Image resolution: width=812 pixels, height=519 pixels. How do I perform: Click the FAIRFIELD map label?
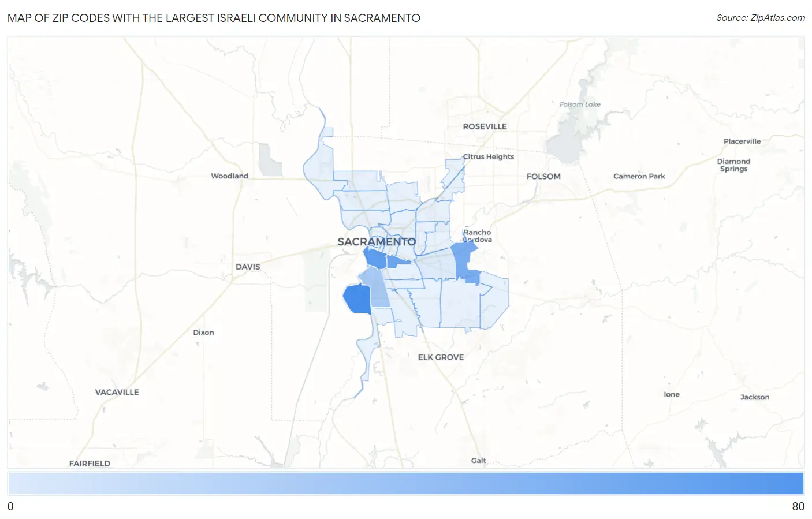click(x=90, y=463)
